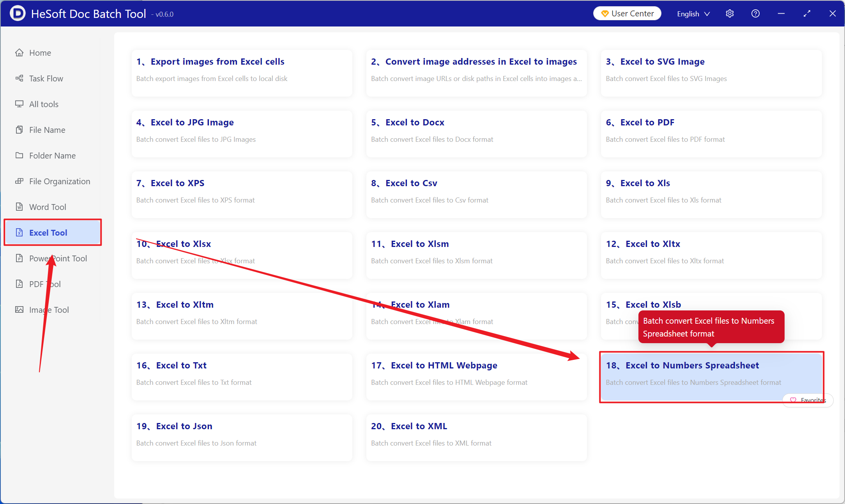This screenshot has height=504, width=845.
Task: Click 'Batch convert Excel files to Json format' text
Action: 196,443
